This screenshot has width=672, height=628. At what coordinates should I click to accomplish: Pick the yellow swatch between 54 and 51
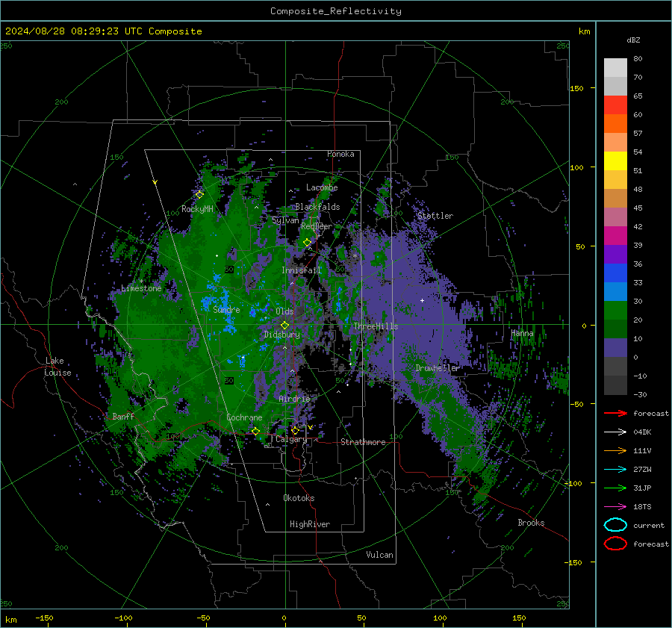615,161
